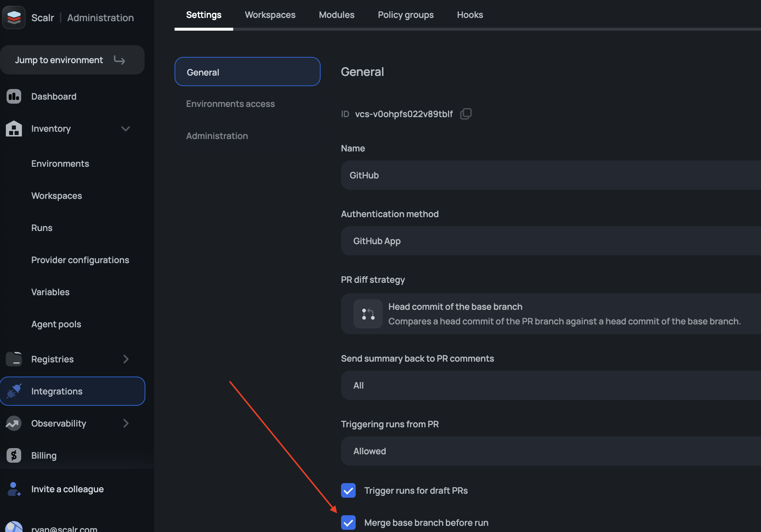This screenshot has height=532, width=761.
Task: Click the Name input field
Action: [548, 175]
